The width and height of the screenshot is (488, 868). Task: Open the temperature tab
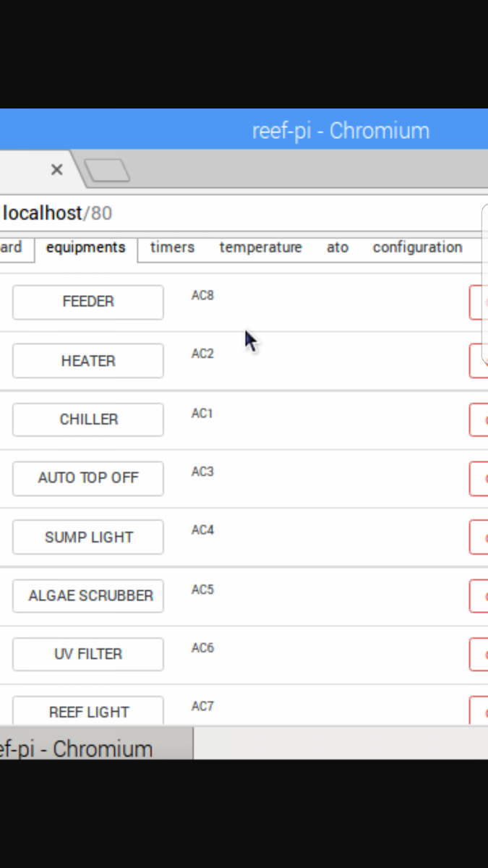pos(260,247)
